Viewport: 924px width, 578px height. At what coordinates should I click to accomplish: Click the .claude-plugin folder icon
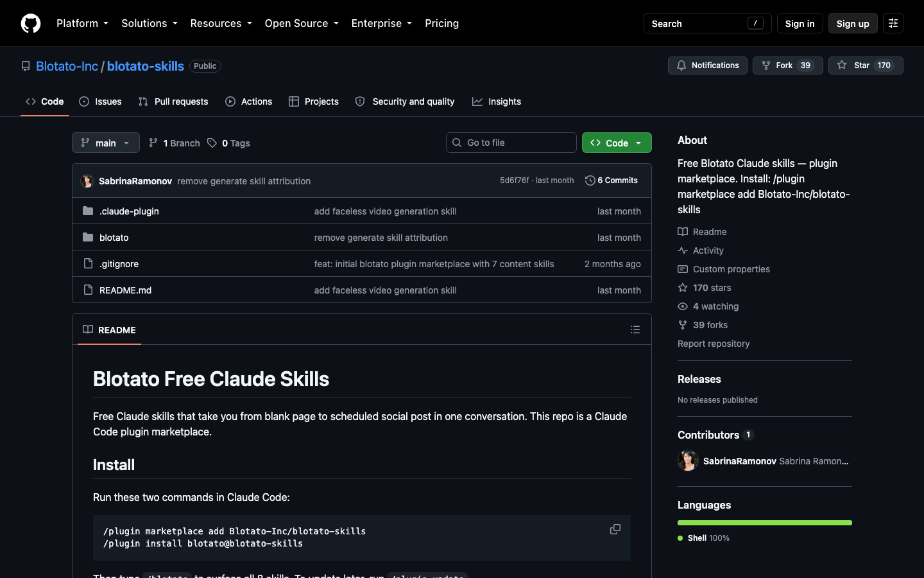tap(88, 211)
